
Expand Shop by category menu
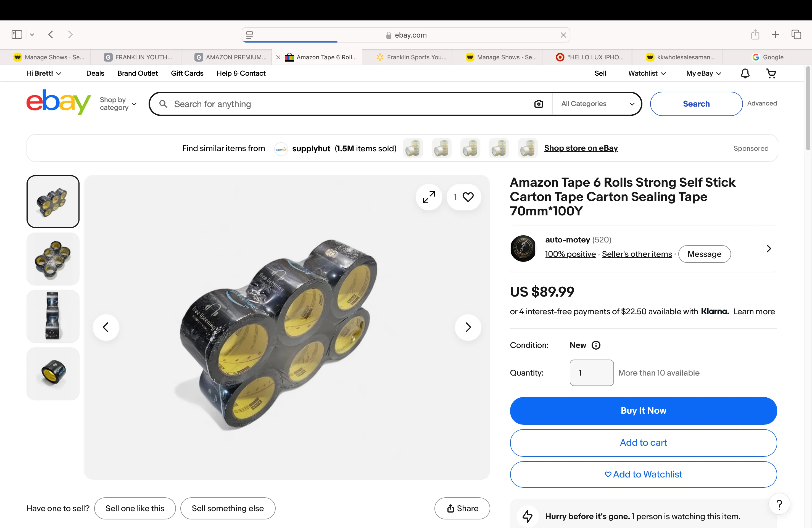118,104
